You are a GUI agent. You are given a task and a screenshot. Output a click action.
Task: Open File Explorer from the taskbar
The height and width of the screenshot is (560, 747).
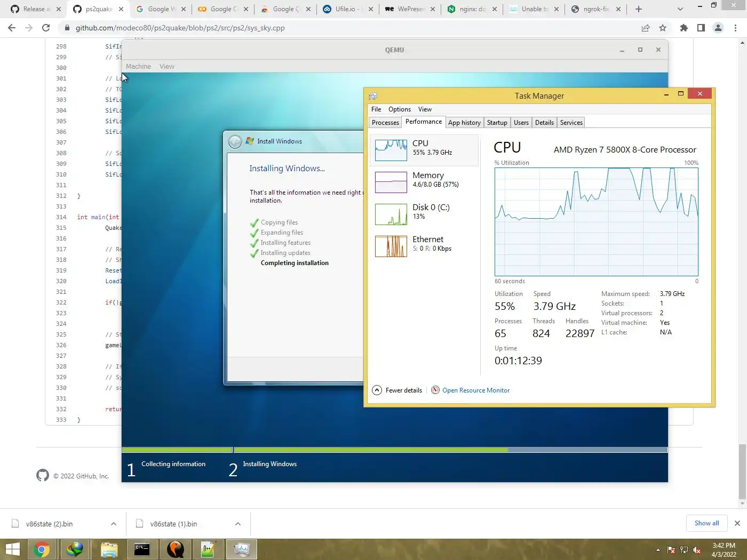point(109,549)
